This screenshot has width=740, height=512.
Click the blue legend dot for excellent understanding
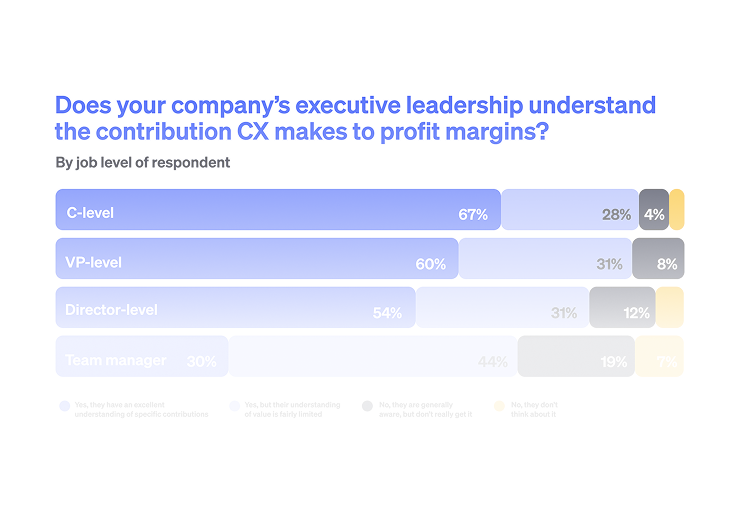[64, 406]
